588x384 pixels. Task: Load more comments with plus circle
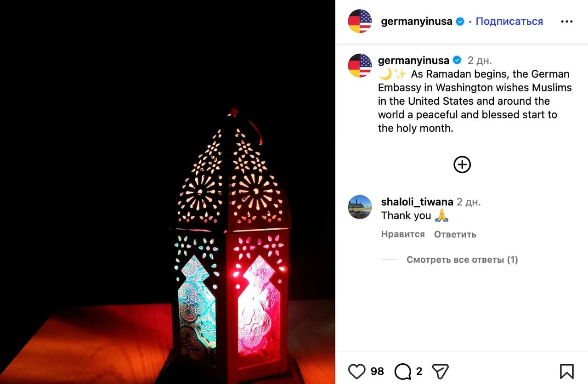click(x=462, y=164)
